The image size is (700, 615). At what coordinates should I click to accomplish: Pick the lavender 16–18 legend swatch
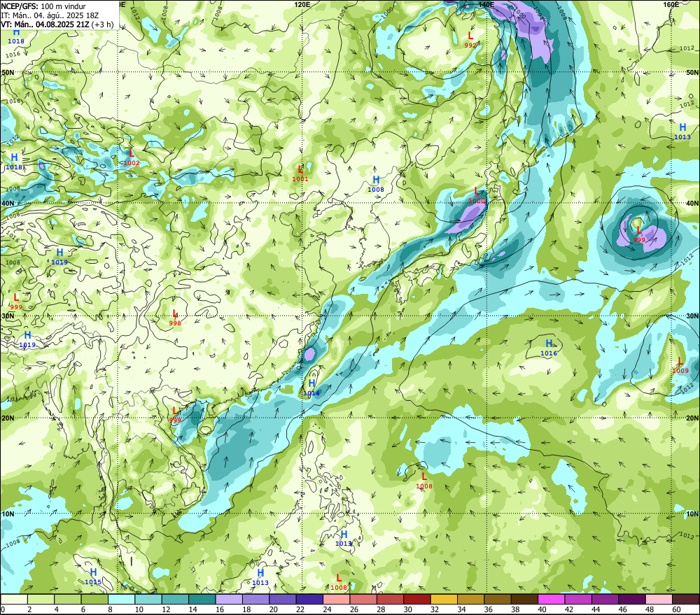click(229, 599)
